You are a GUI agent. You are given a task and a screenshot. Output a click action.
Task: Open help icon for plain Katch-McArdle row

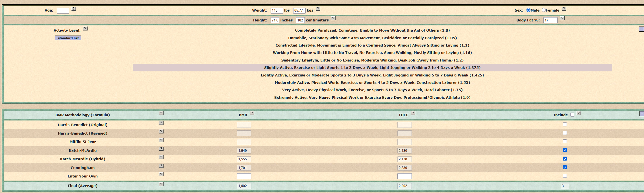point(161,149)
